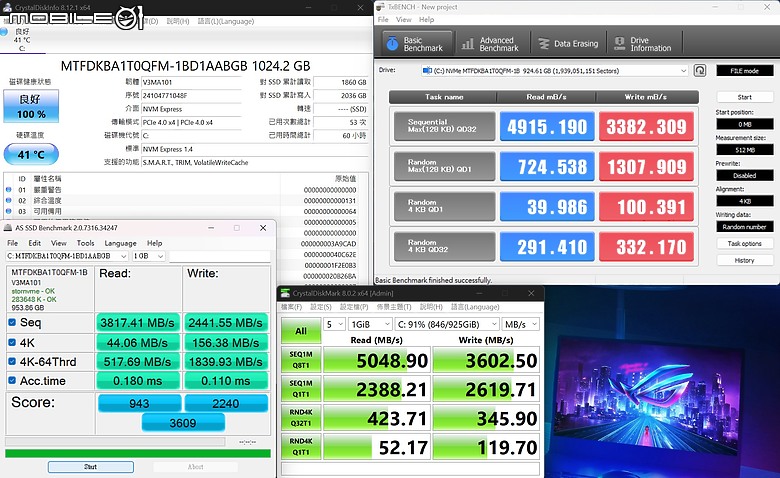This screenshot has height=478, width=780.
Task: Open AS SSD 1 GB test size dropdown
Action: pos(148,256)
